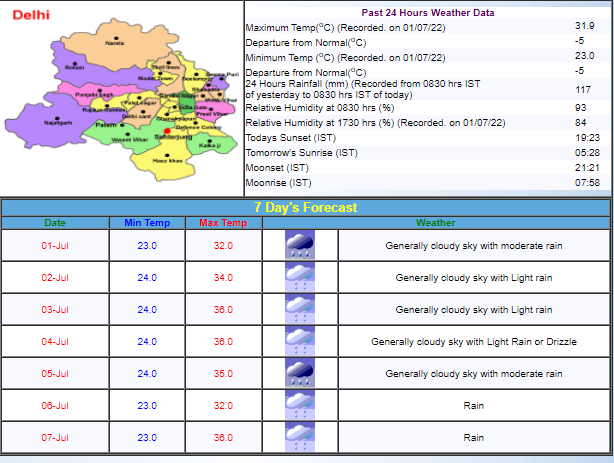The height and width of the screenshot is (463, 614).
Task: Click the Palam location dot on map
Action: pos(123,125)
